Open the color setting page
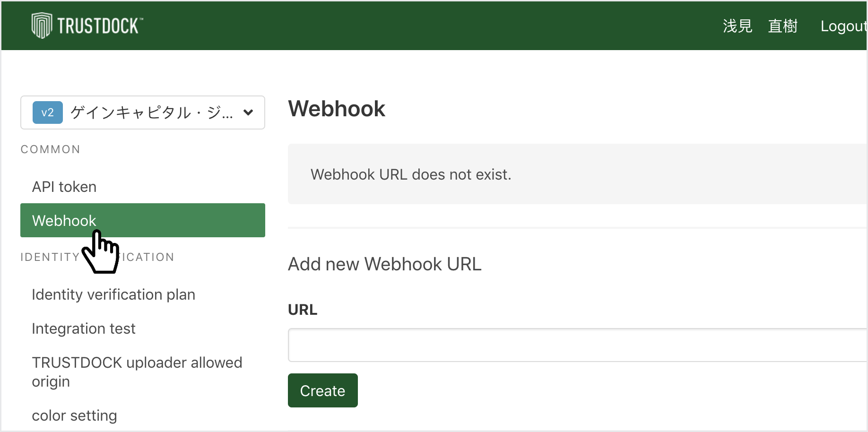This screenshot has height=432, width=868. tap(74, 415)
